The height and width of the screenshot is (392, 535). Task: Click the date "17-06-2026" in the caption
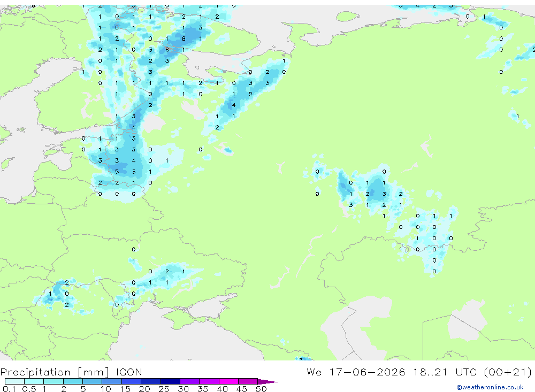point(367,372)
